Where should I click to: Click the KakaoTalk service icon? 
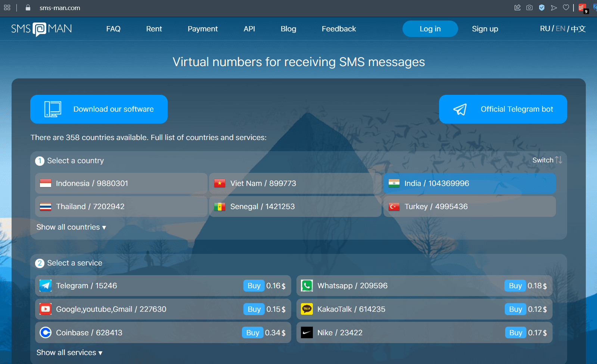(x=307, y=309)
